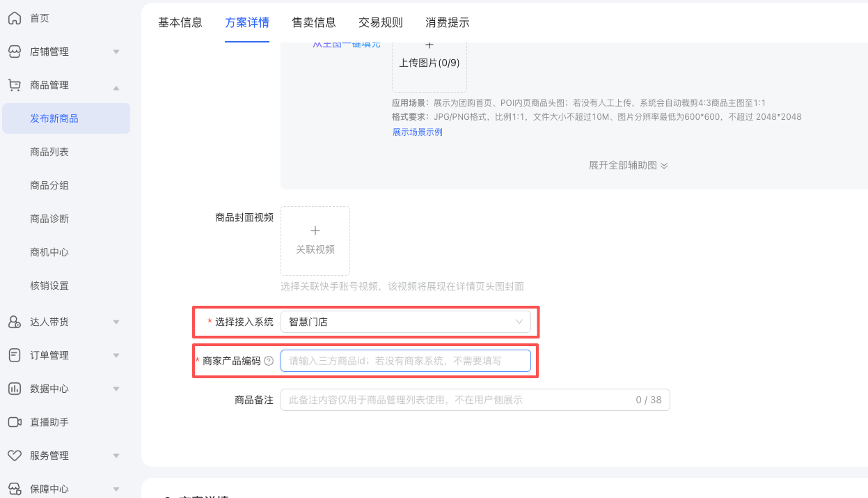Click help icon beside 商家产品编码
This screenshot has width=868, height=498.
click(x=269, y=361)
